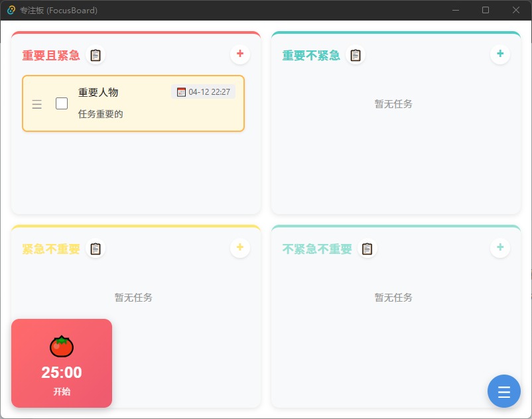Add a task to 不紧急不重要 quadrant
This screenshot has width=532, height=419.
click(x=500, y=247)
